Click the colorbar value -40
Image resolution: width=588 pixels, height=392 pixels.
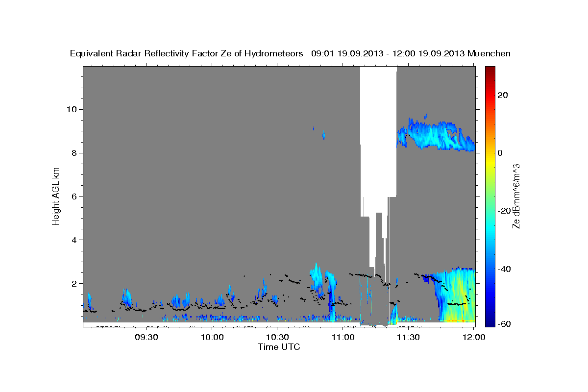[504, 269]
